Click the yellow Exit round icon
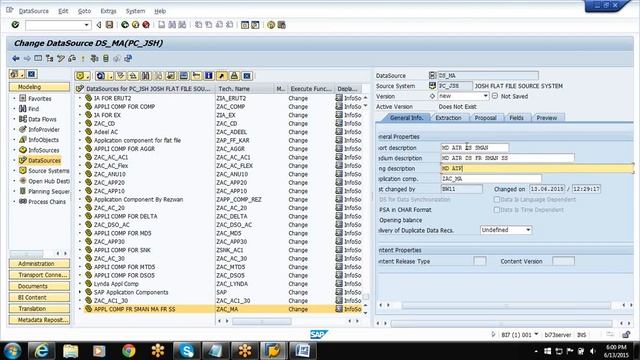Image resolution: width=640 pixels, height=360 pixels. tap(135, 25)
